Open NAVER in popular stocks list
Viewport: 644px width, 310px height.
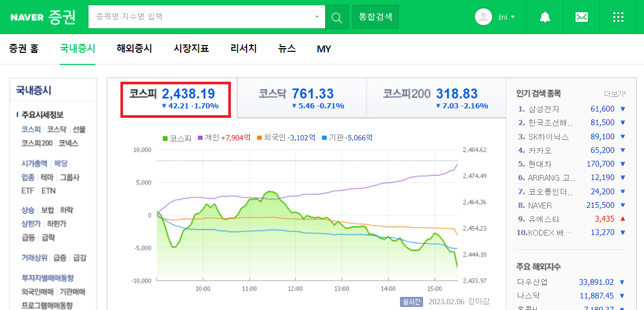coord(540,205)
